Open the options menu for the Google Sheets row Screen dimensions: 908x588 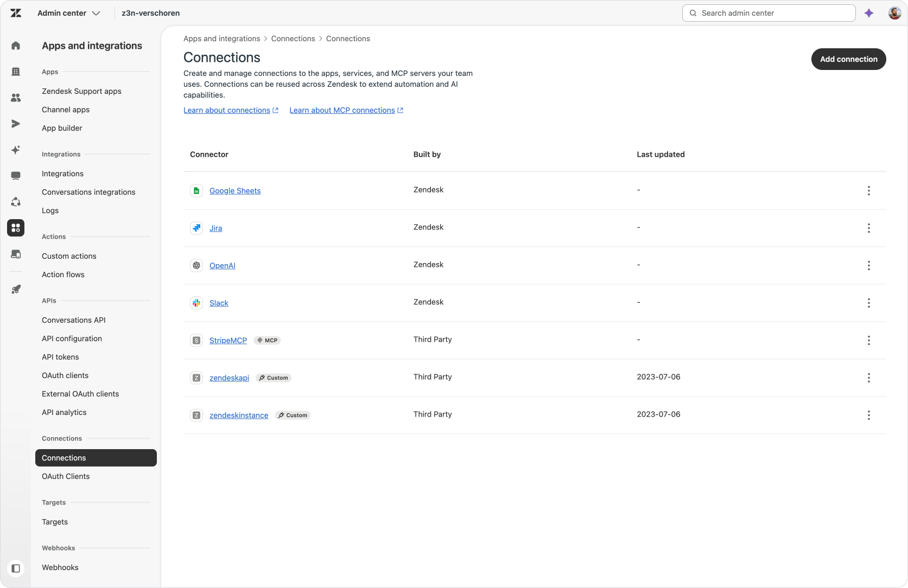point(868,190)
